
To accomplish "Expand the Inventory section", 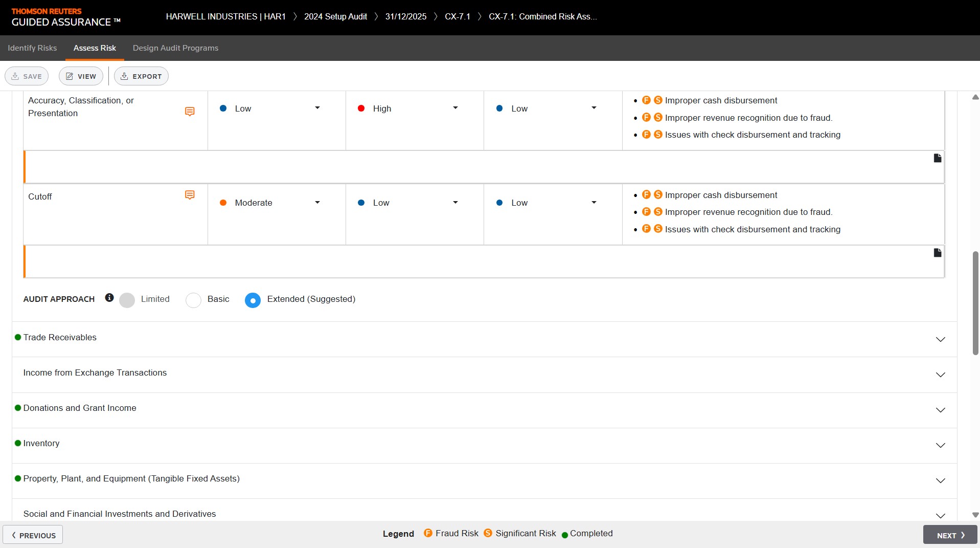I will pos(940,445).
